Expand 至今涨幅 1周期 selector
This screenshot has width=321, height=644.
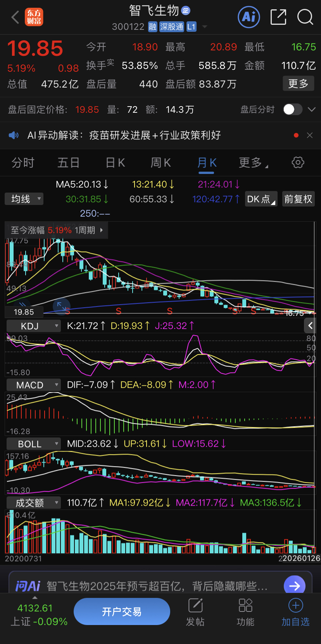57,230
